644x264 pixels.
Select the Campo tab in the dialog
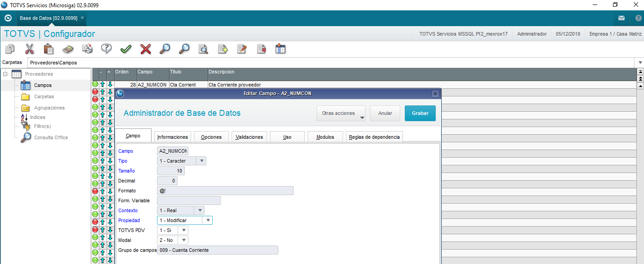[x=133, y=136]
